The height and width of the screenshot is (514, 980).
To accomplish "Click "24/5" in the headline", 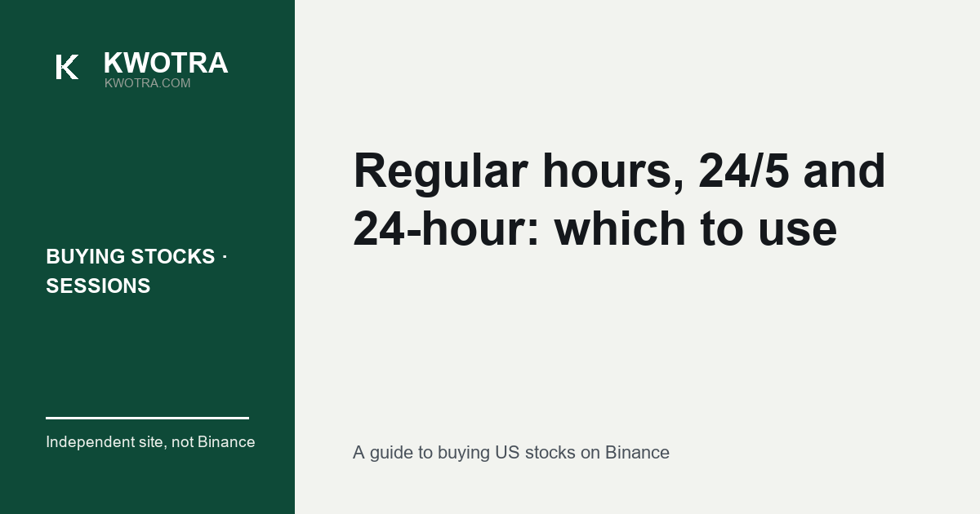I will coord(744,171).
